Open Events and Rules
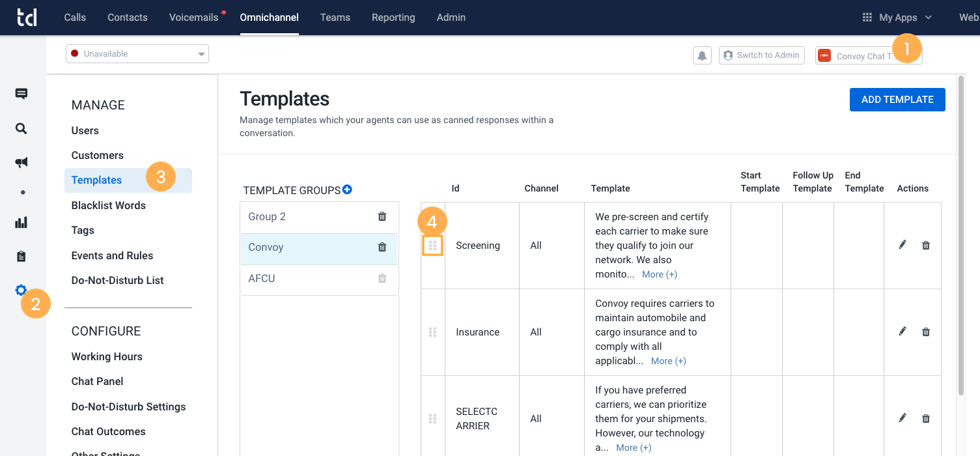 (x=113, y=255)
